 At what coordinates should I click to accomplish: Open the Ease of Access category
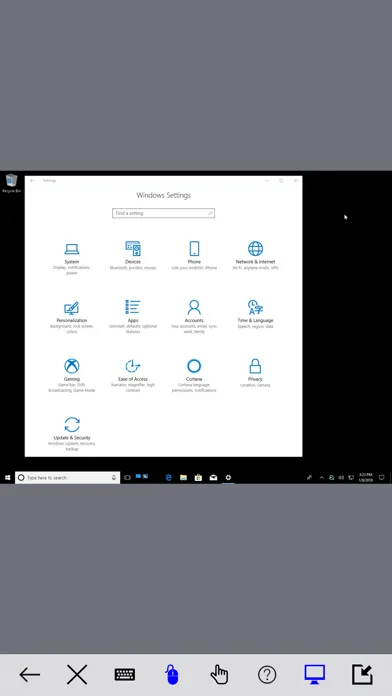tap(133, 376)
